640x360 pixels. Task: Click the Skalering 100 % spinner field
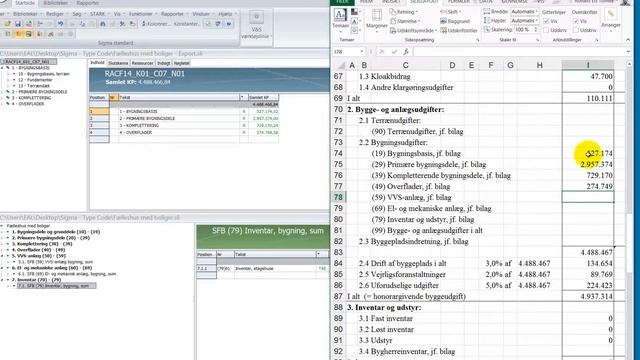click(526, 30)
